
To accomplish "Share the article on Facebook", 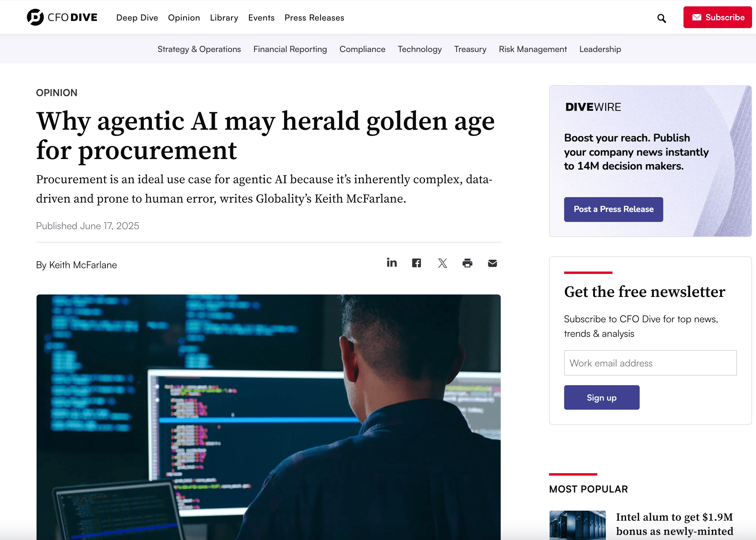I will [416, 263].
